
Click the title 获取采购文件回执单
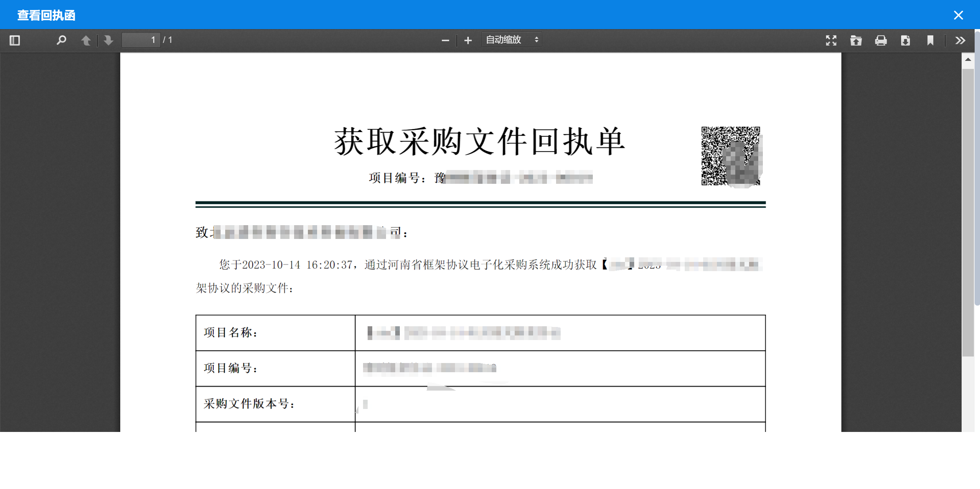pos(480,142)
